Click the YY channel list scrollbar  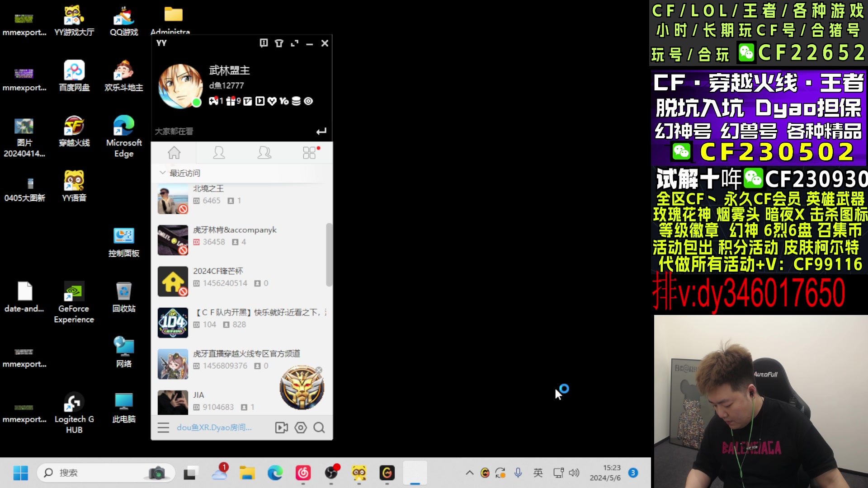point(329,254)
